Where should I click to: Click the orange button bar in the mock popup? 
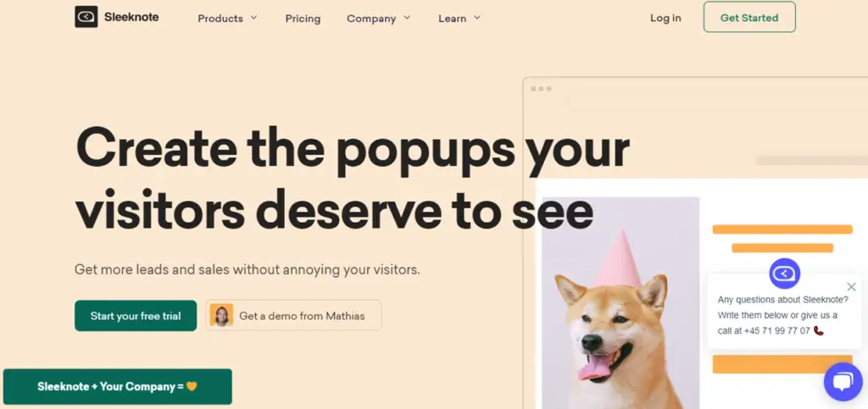(782, 364)
